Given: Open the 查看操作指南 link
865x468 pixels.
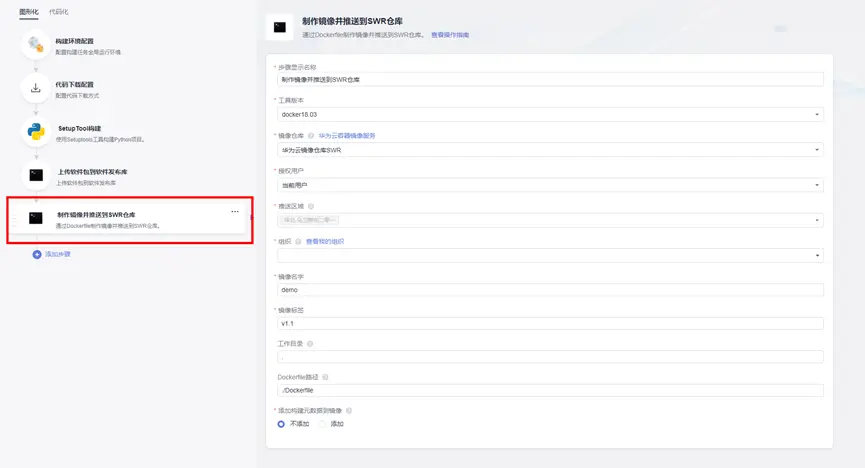Looking at the screenshot, I should pos(450,35).
